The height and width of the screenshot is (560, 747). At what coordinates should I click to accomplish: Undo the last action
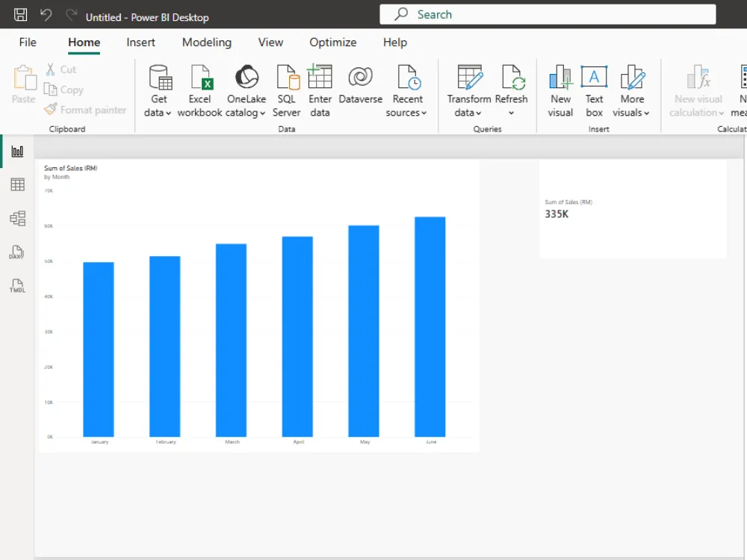pos(46,15)
